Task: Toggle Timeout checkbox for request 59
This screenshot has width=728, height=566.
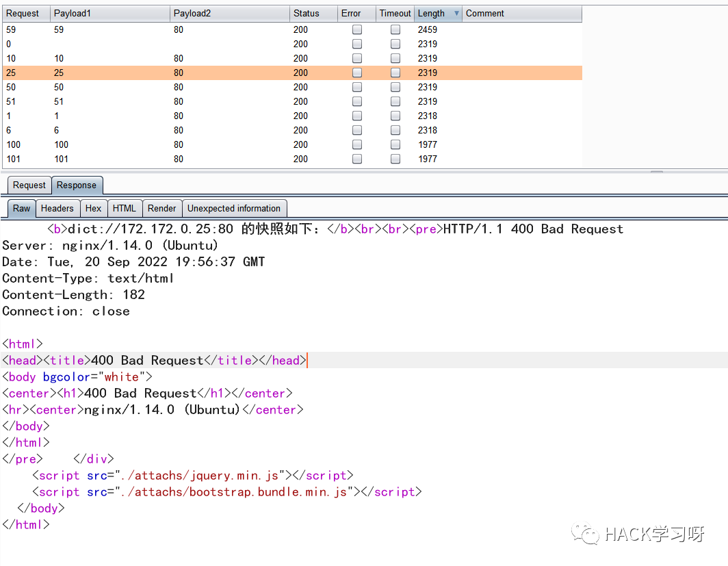Action: [395, 29]
